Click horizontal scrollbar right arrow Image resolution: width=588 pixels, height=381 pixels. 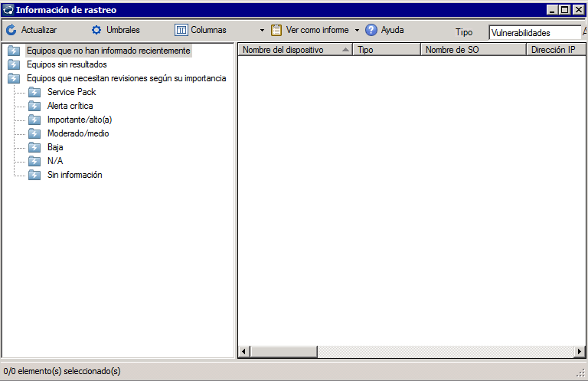(580, 352)
